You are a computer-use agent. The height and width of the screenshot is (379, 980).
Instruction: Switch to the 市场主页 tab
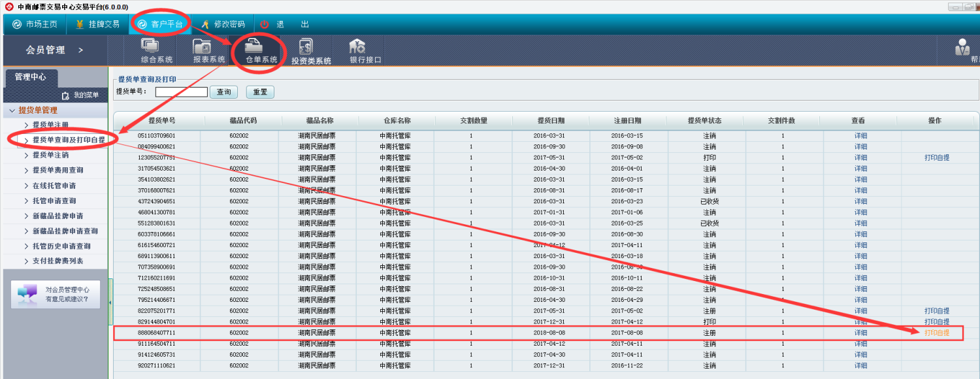tap(35, 24)
